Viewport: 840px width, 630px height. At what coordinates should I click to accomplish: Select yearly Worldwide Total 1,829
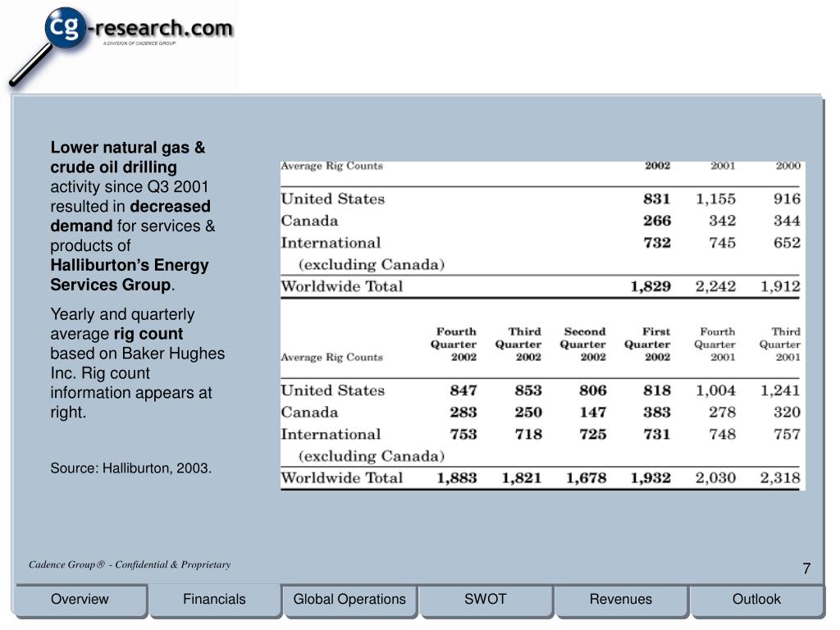[x=651, y=286]
